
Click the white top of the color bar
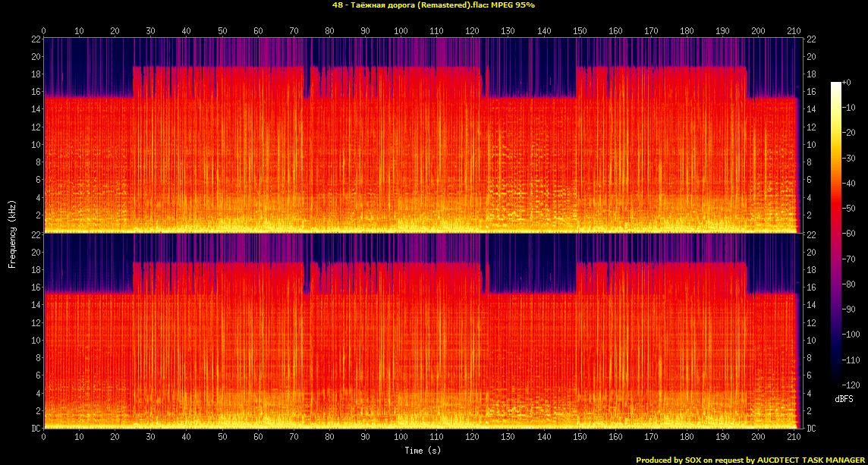coord(836,85)
